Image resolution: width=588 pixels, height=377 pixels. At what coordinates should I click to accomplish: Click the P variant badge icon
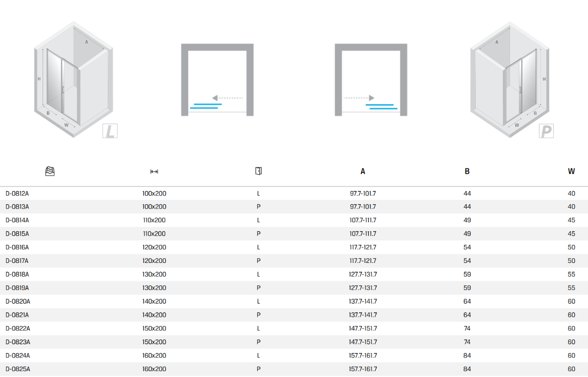coord(546,131)
